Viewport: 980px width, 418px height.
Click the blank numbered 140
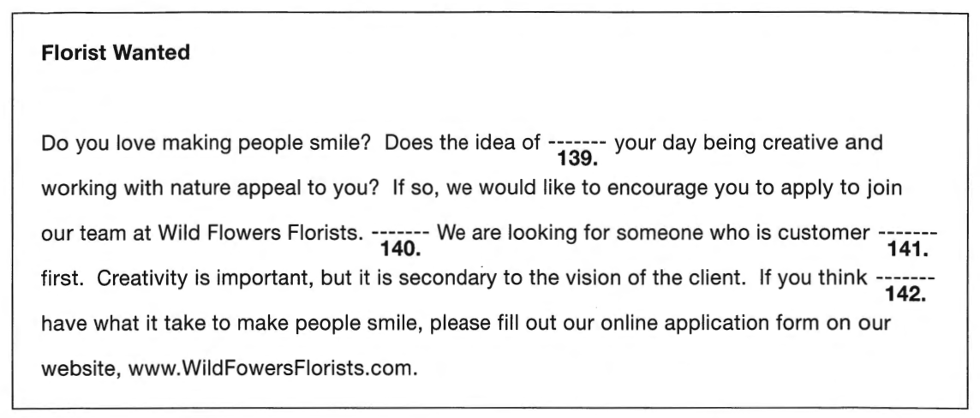(400, 234)
